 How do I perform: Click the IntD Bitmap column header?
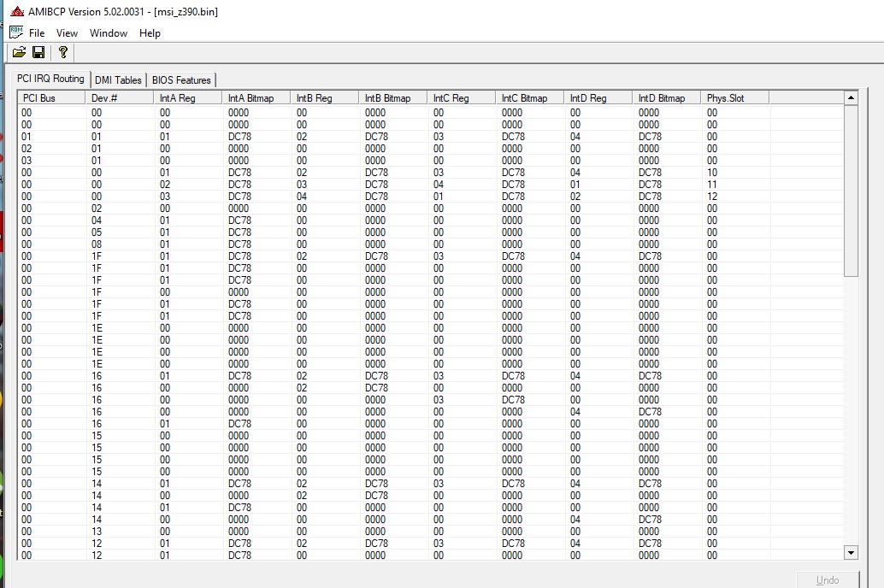pyautogui.click(x=666, y=98)
